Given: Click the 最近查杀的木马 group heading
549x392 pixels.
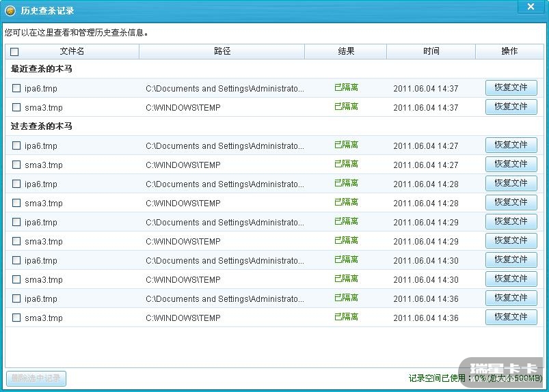Looking at the screenshot, I should coord(41,69).
